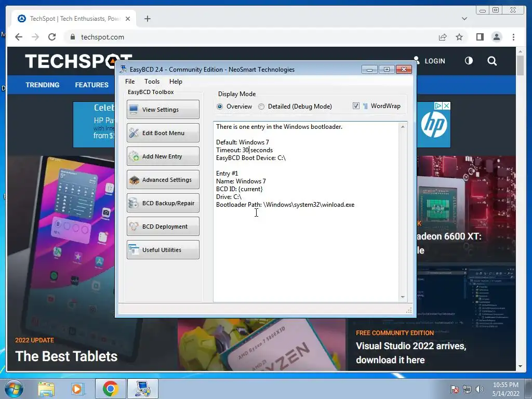This screenshot has width=532, height=399.
Task: Open the Windows Start button
Action: (x=14, y=389)
